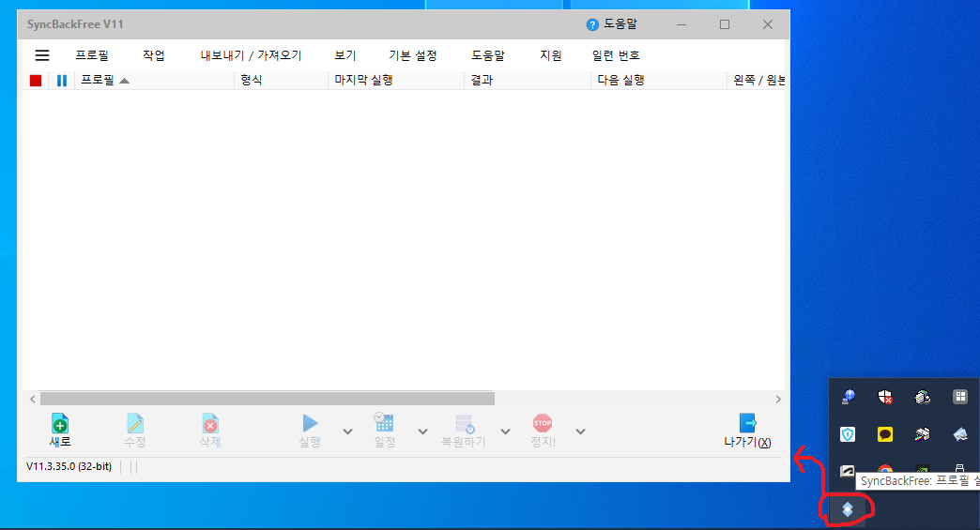Click the blue shield tray icon

[848, 434]
